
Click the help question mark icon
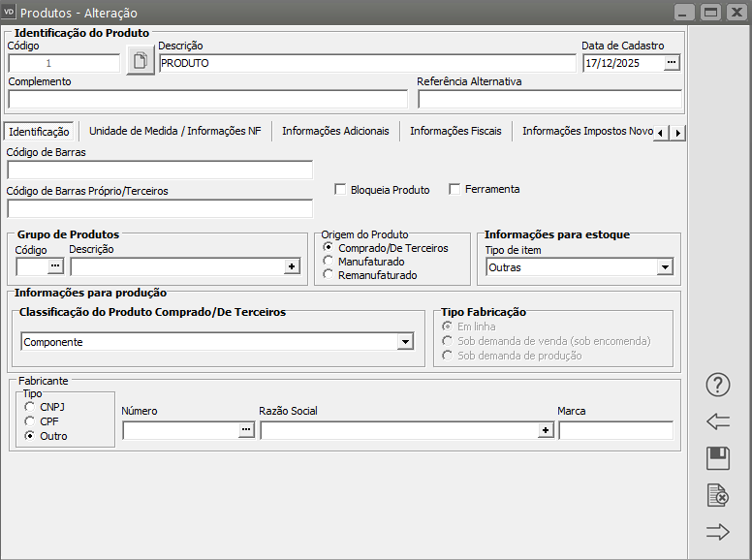tap(718, 385)
